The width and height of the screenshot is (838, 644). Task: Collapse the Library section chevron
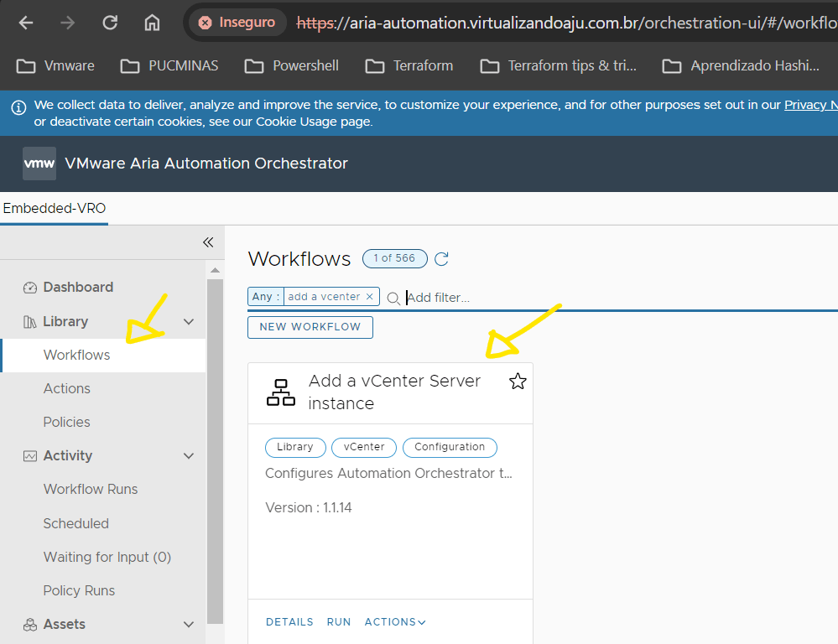point(189,322)
